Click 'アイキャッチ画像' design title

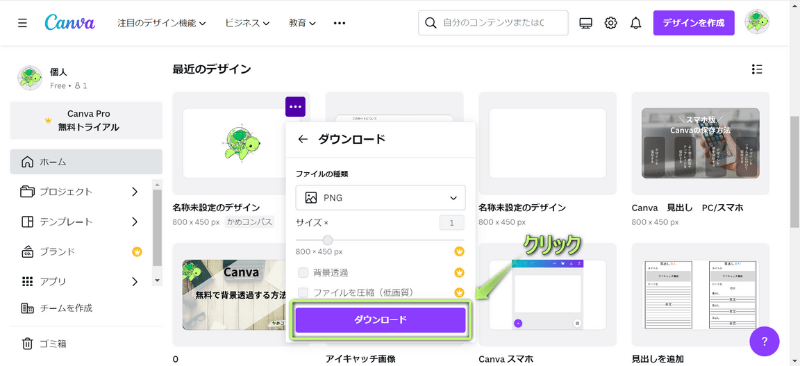point(360,359)
